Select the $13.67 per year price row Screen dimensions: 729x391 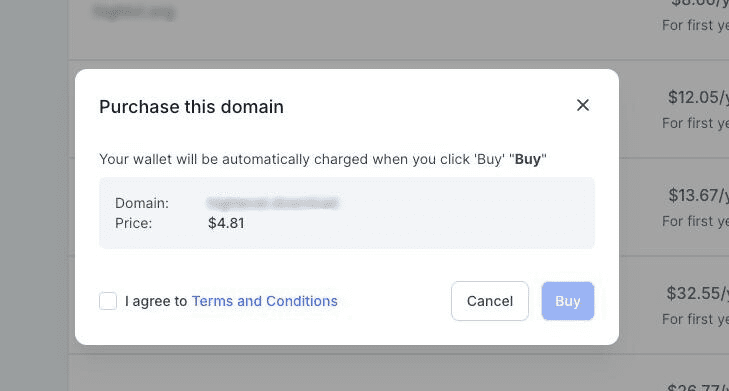[x=674, y=207]
